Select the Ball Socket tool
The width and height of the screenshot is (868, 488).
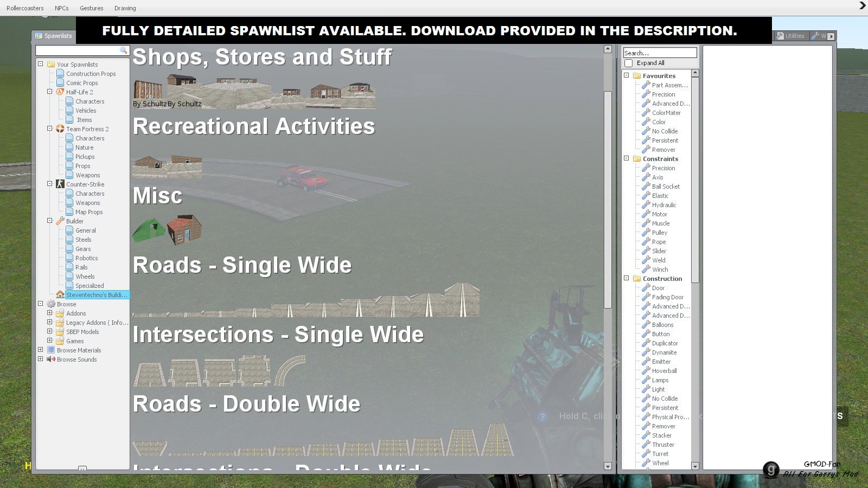tap(666, 187)
